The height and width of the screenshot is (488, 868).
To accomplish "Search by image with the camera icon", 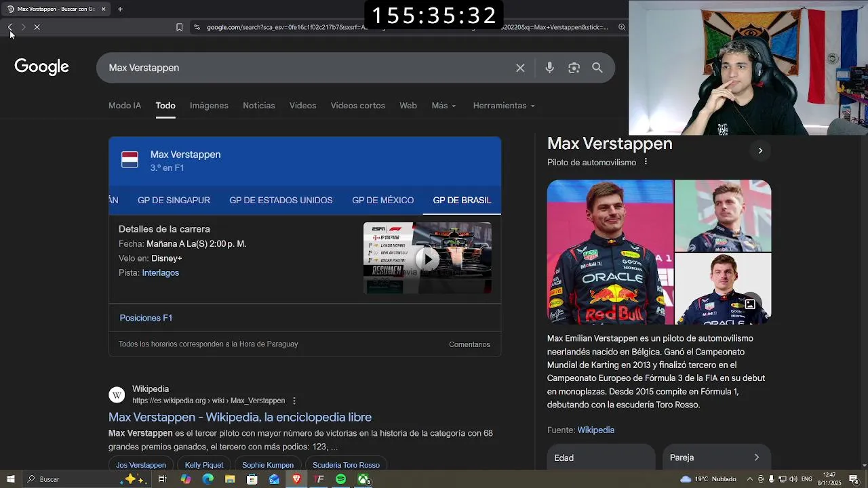I will pos(574,68).
